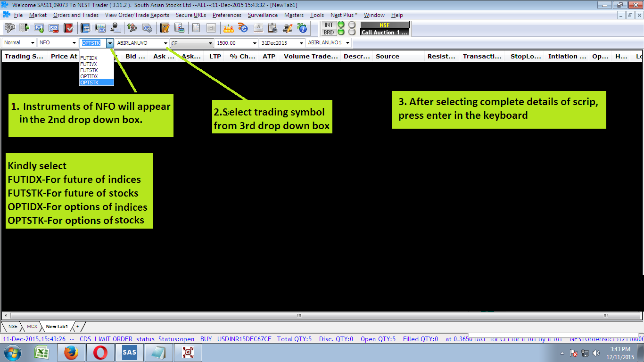This screenshot has width=644, height=362.
Task: Switch to the MCX market watch tab
Action: click(x=32, y=326)
